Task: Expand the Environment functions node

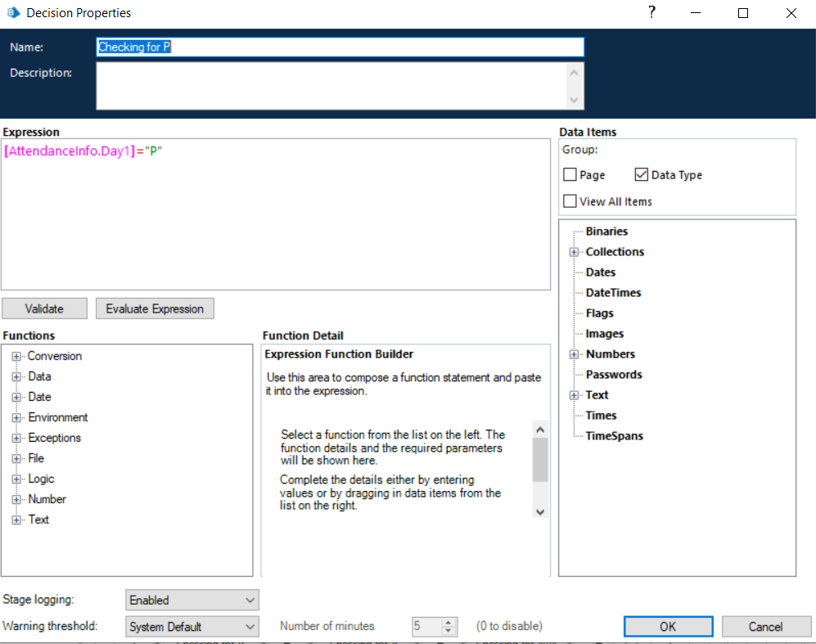Action: click(16, 417)
